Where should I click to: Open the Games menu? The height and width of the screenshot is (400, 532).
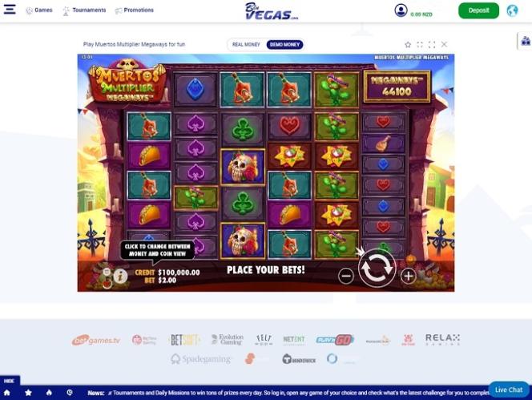tap(39, 10)
